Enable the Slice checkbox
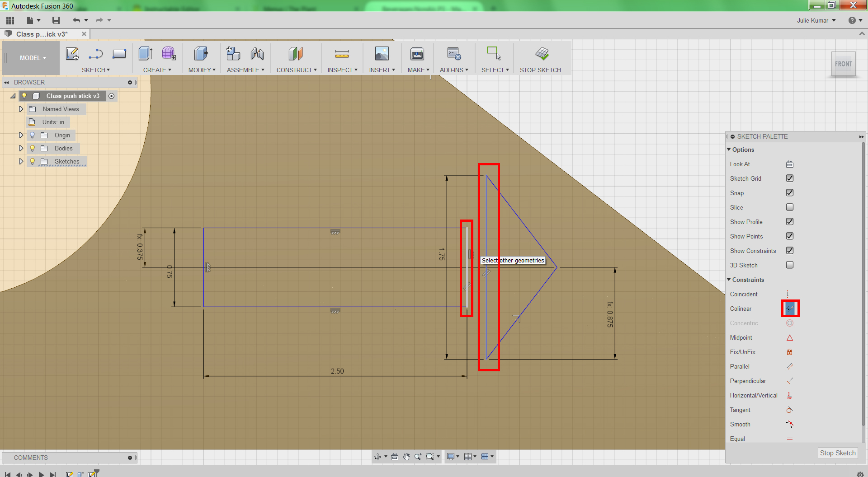The image size is (868, 477). tap(790, 207)
